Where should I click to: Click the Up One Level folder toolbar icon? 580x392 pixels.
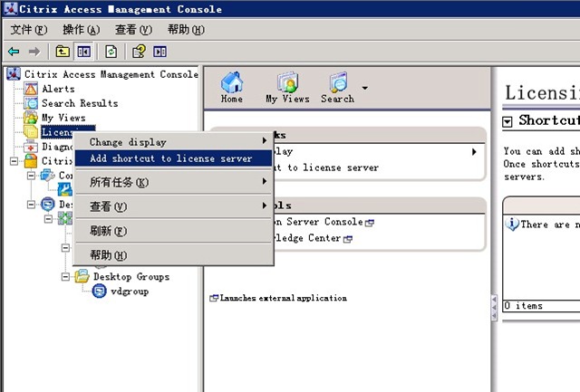pyautogui.click(x=63, y=52)
